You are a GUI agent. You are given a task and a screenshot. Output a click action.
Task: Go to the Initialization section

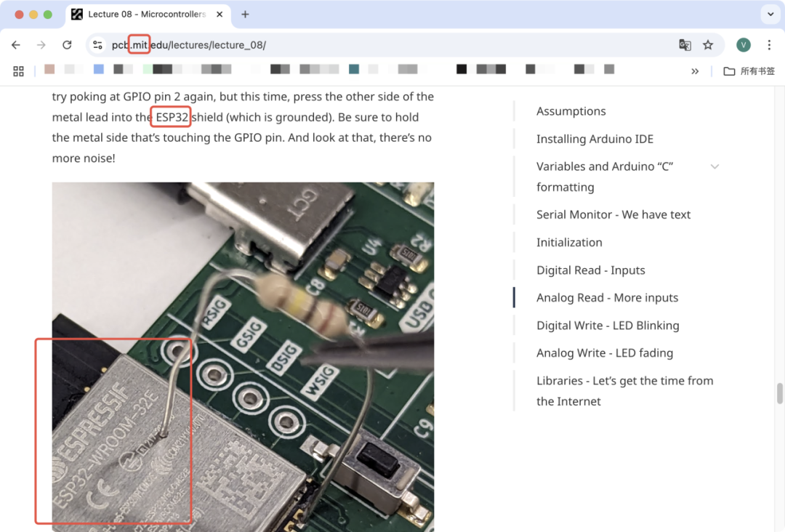pyautogui.click(x=569, y=242)
